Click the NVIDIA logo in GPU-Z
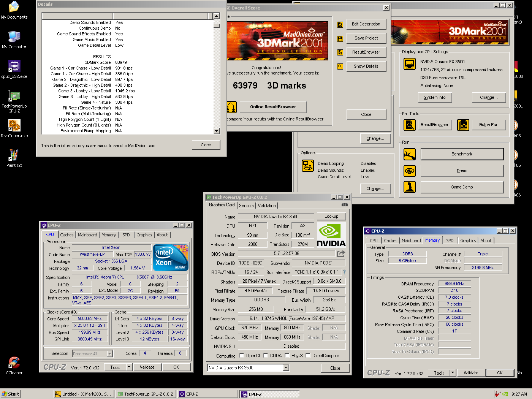532x399 pixels. (331, 235)
